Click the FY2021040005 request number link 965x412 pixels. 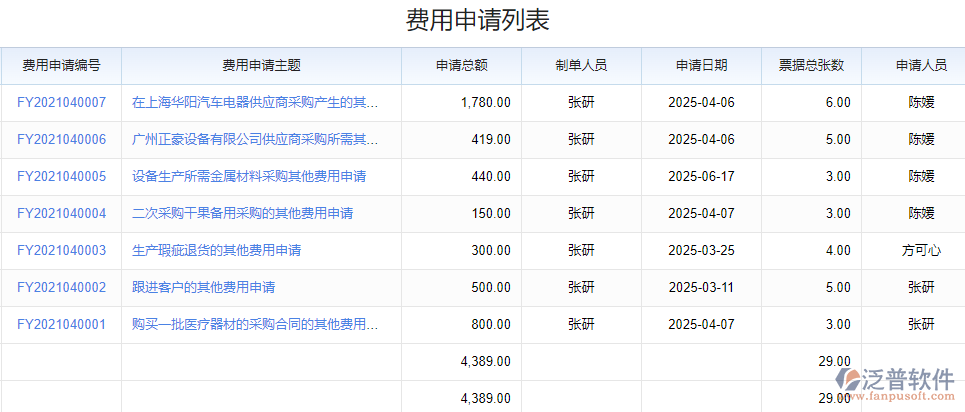[61, 176]
